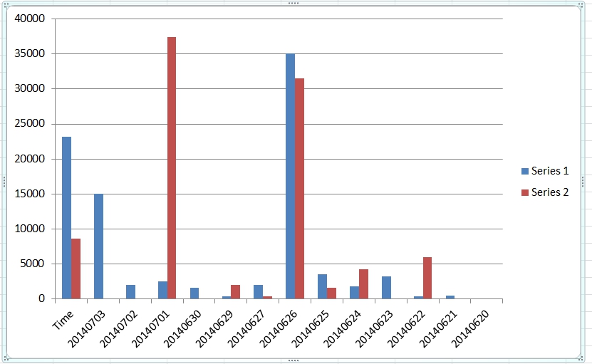Click the 20140622 category label
Image resolution: width=592 pixels, height=364 pixels.
[x=407, y=328]
